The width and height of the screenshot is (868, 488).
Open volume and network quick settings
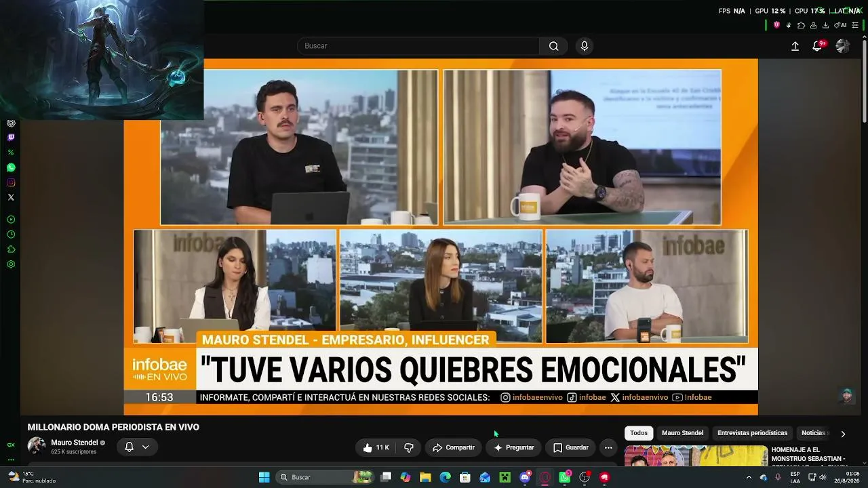point(817,477)
